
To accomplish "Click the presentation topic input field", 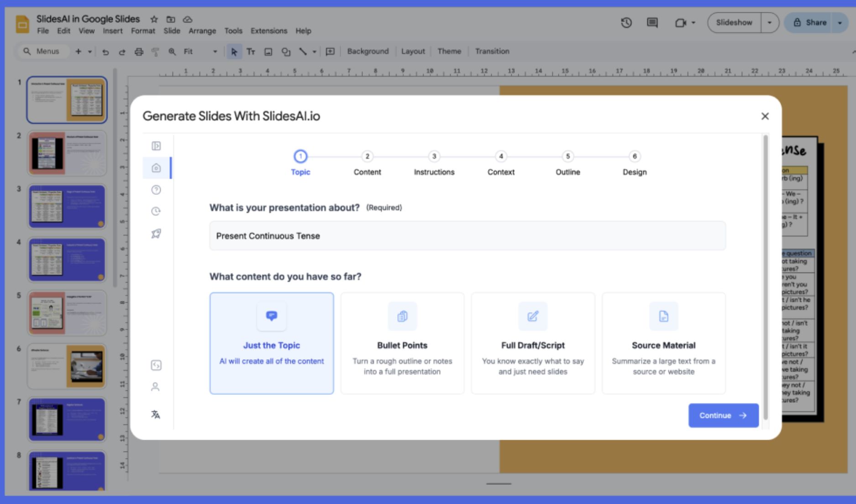I will [x=467, y=236].
